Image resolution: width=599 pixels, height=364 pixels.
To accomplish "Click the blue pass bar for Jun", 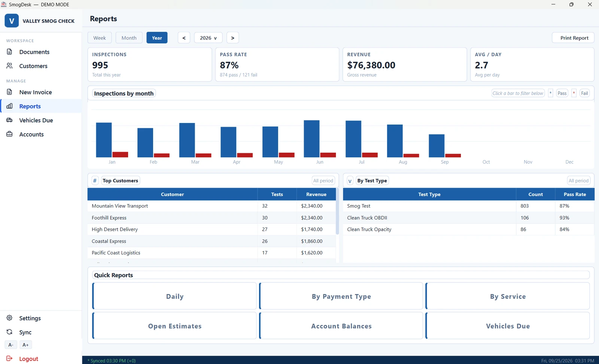I will tap(311, 139).
